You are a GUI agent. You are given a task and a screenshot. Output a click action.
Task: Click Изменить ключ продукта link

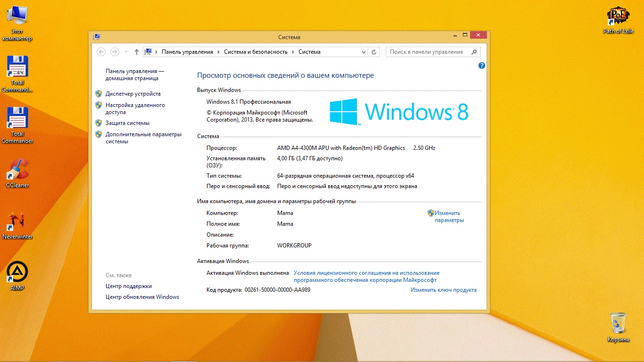click(x=443, y=290)
